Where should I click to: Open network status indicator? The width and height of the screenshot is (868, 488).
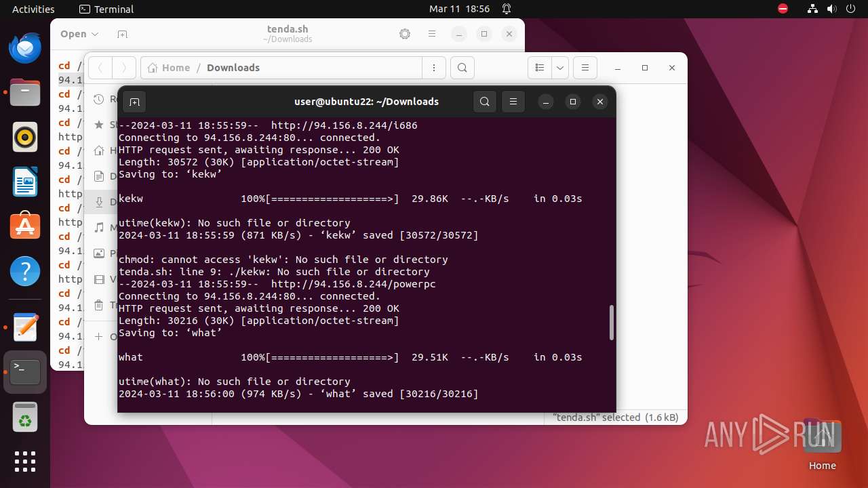coord(813,9)
